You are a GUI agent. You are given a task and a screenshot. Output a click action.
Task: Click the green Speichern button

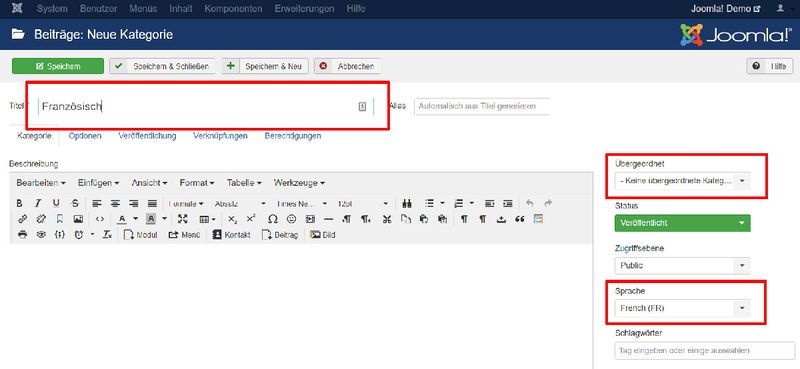58,66
